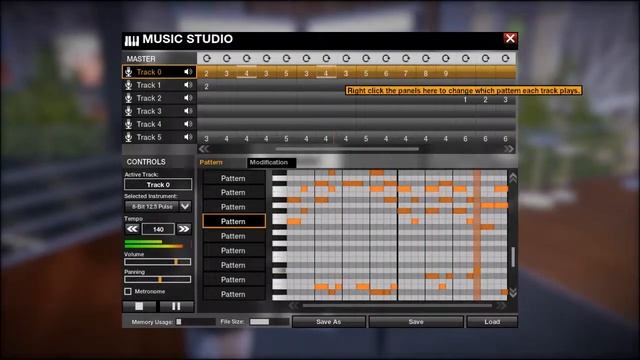Click the Active Track field showing Track 0
Screen dimensions: 640x360
pos(158,184)
